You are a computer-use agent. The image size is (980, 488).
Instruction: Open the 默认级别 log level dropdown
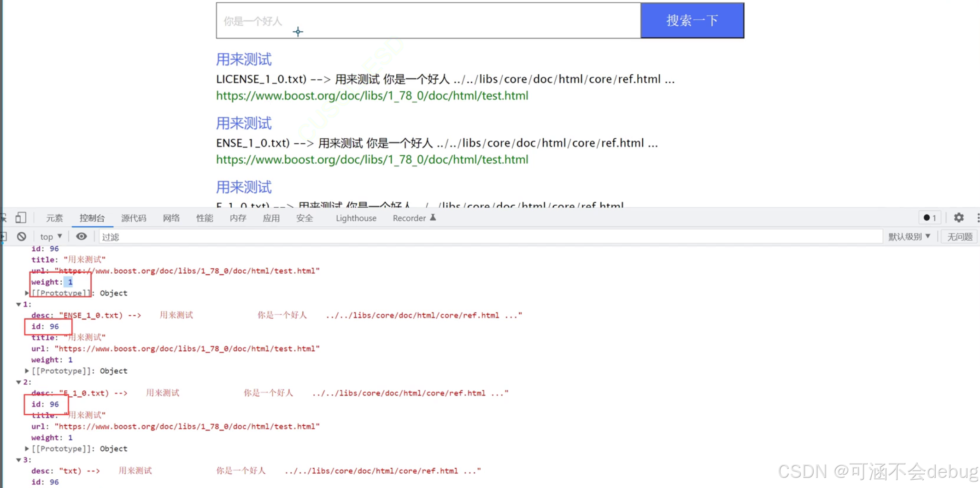coord(910,236)
